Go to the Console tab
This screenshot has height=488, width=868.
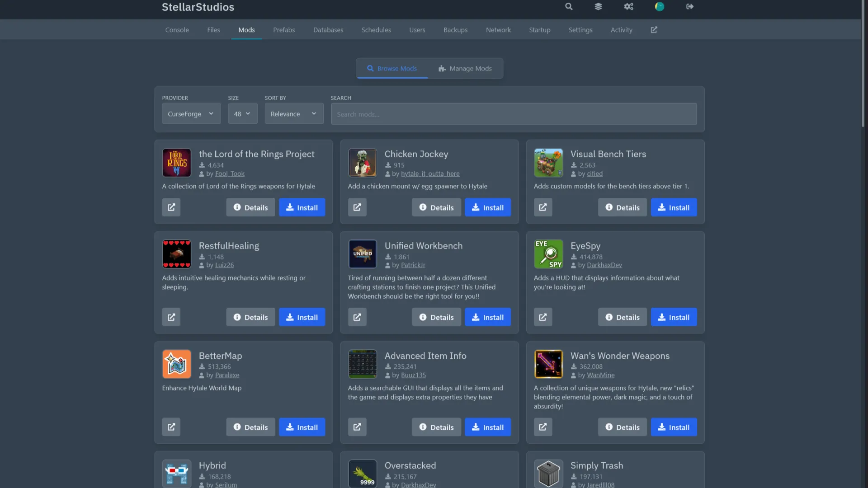[x=177, y=30]
